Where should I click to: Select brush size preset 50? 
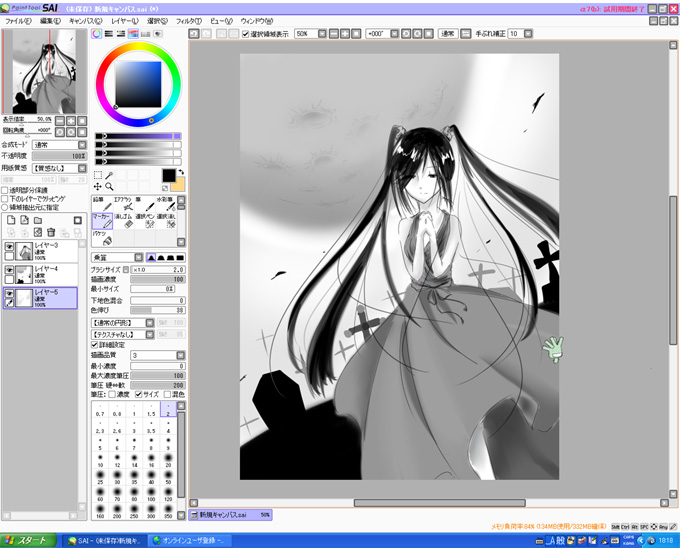click(x=168, y=477)
